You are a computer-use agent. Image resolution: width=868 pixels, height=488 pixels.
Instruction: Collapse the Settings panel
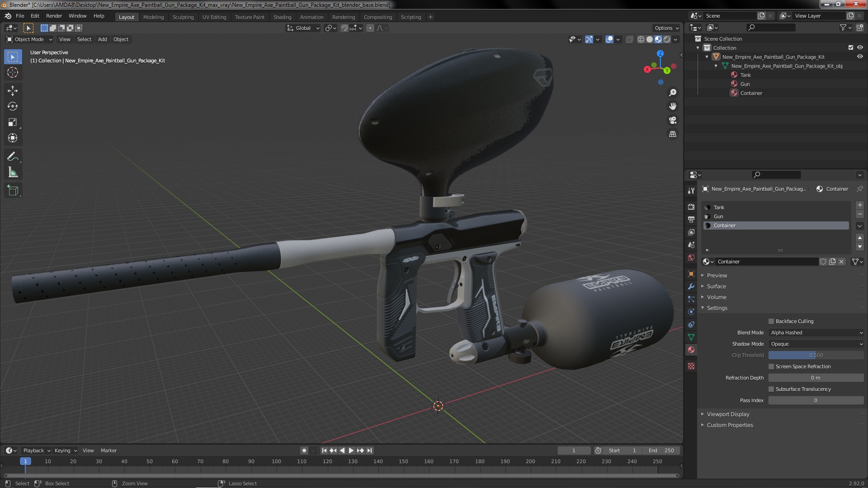pyautogui.click(x=717, y=308)
